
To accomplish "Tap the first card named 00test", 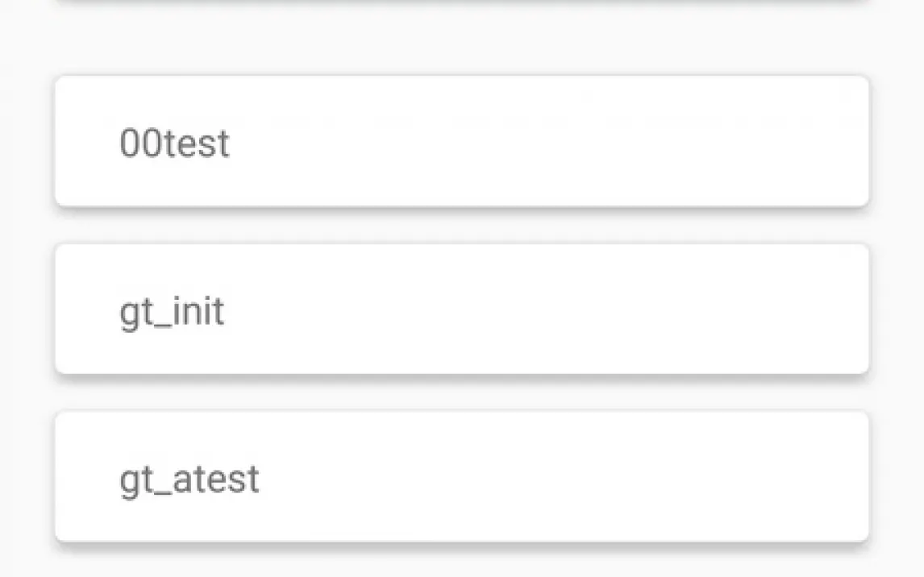I will tap(461, 142).
